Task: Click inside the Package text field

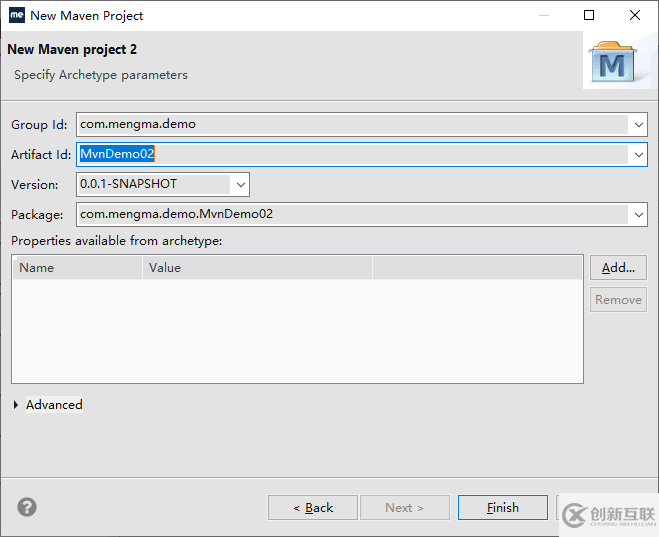Action: click(x=350, y=214)
